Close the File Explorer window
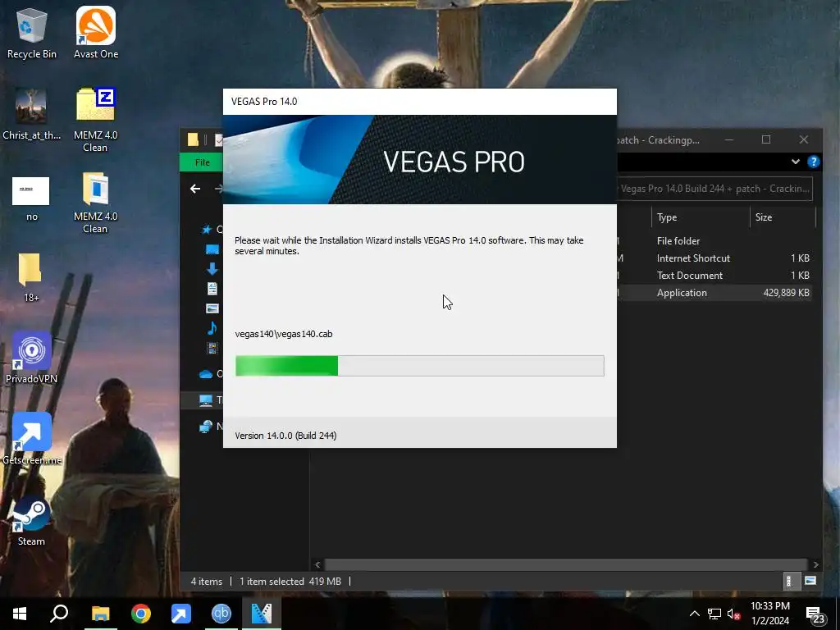 coord(804,139)
